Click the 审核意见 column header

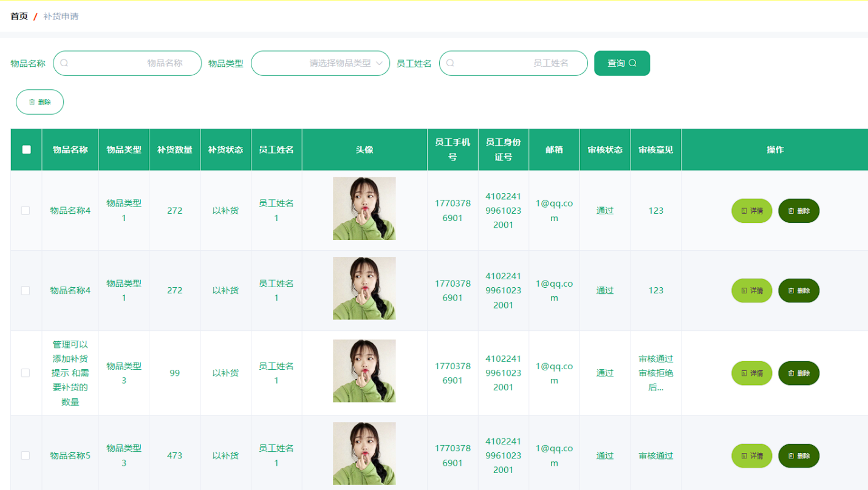pos(656,149)
